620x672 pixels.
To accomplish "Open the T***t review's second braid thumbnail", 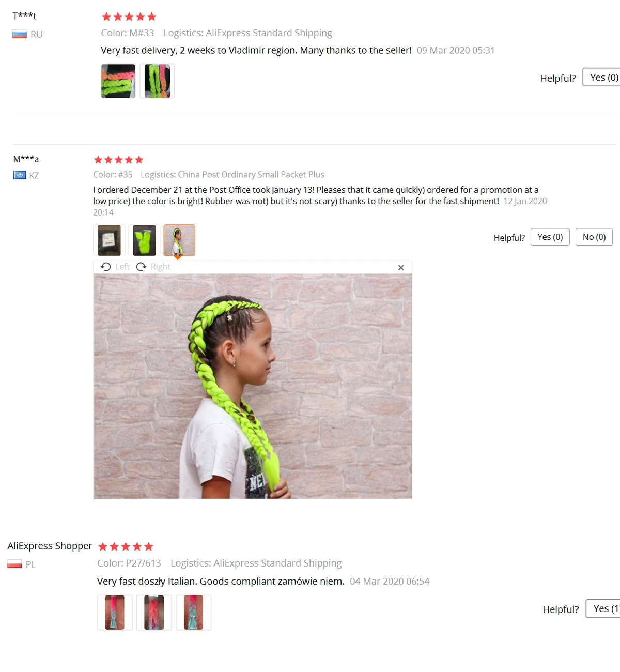I will (x=158, y=81).
